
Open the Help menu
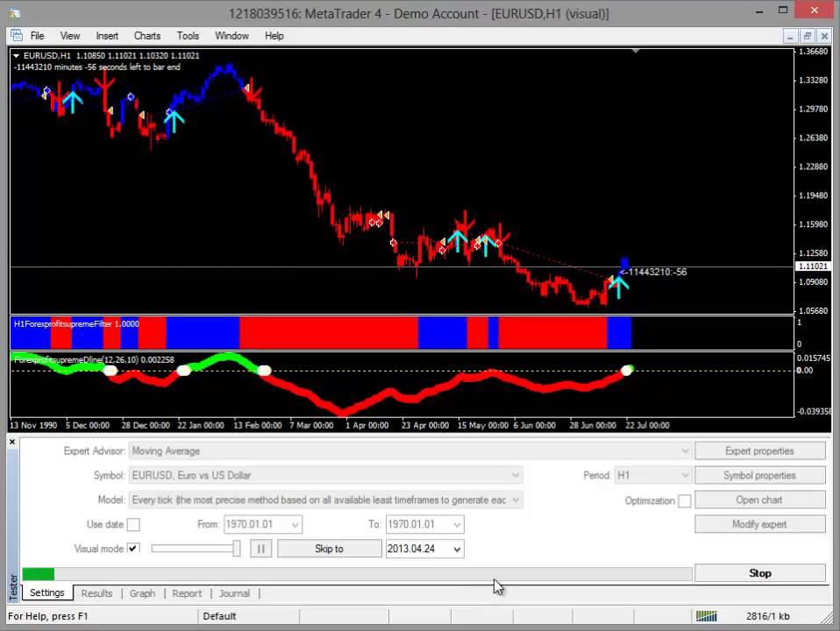pos(274,36)
